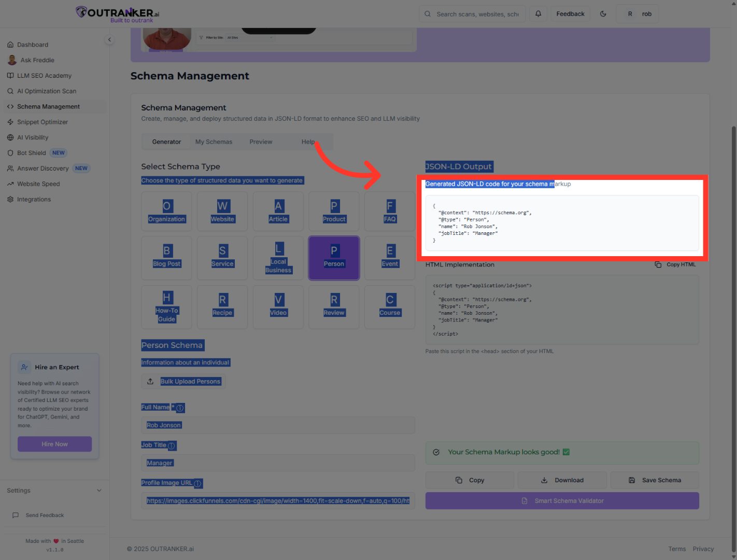Select the FAQ schema type
Viewport: 737px width, 560px height.
pos(389,211)
